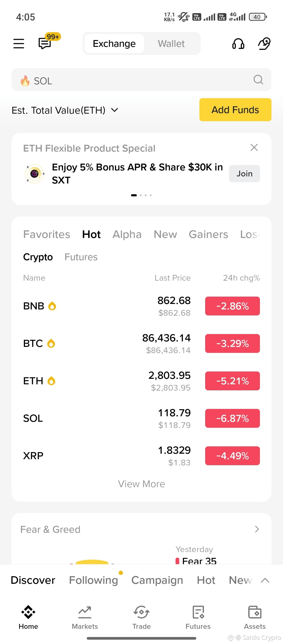Switch to Wallet mode toggle
This screenshot has height=644, width=283.
click(x=171, y=43)
